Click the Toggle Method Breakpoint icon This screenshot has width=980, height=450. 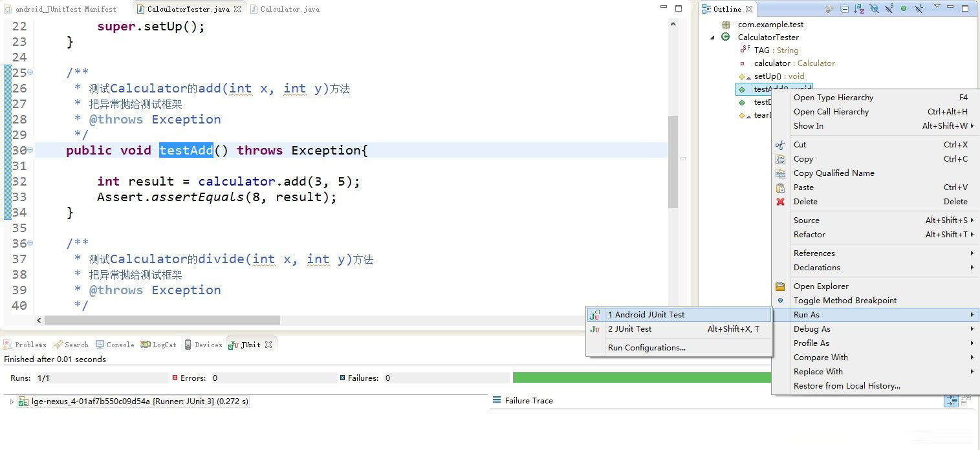[780, 301]
